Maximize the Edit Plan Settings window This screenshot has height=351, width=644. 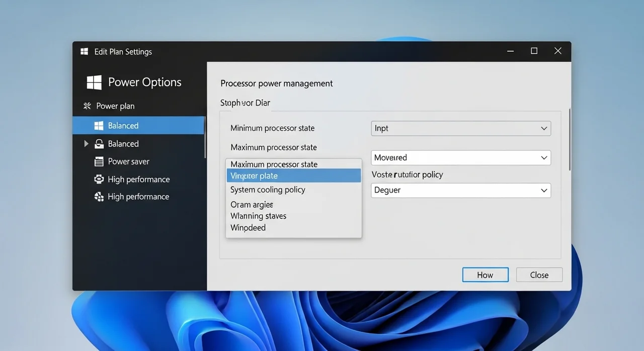click(534, 51)
